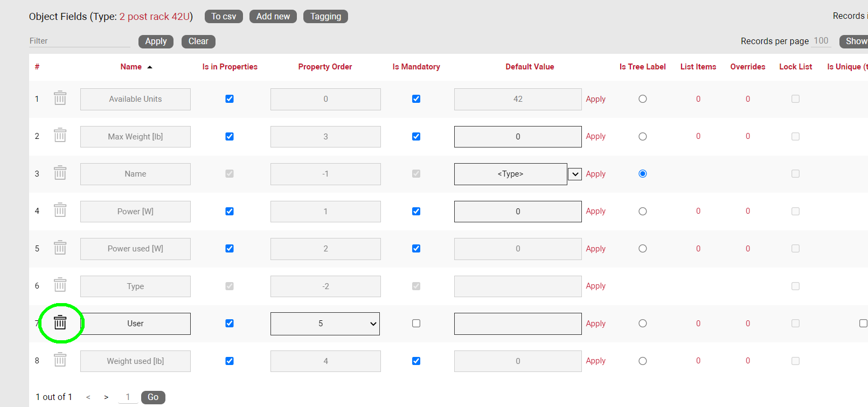Enable Is Mandatory for the User field
The height and width of the screenshot is (407, 868).
coord(416,324)
